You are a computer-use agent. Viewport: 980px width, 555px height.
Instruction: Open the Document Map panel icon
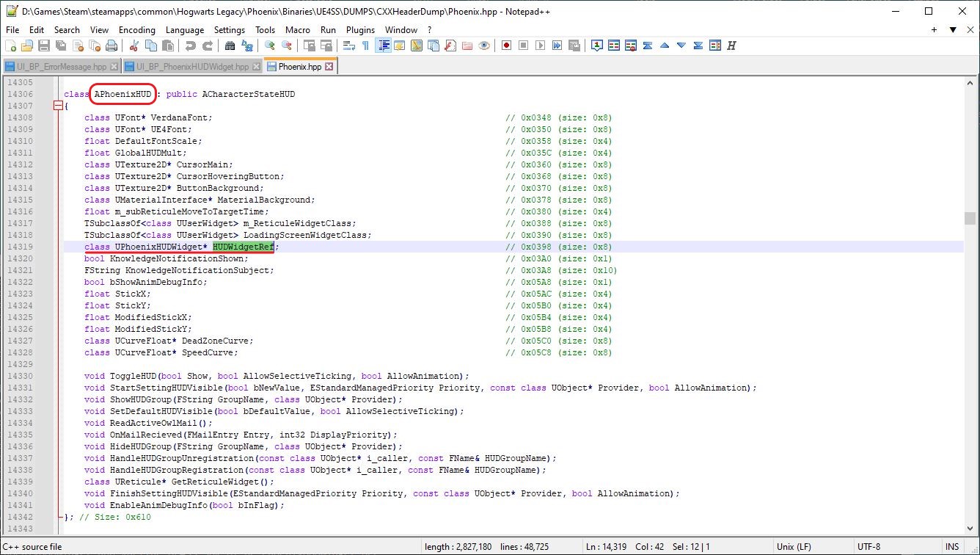[x=416, y=46]
